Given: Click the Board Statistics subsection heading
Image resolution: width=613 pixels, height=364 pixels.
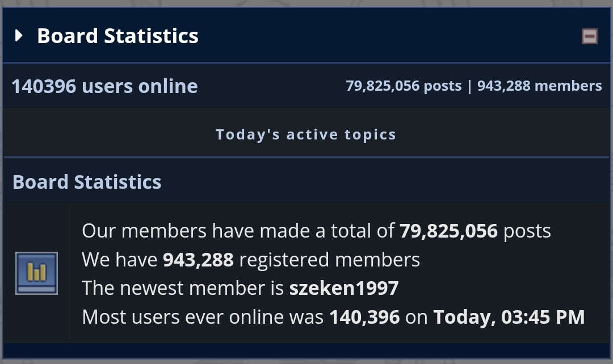Looking at the screenshot, I should coord(87,182).
